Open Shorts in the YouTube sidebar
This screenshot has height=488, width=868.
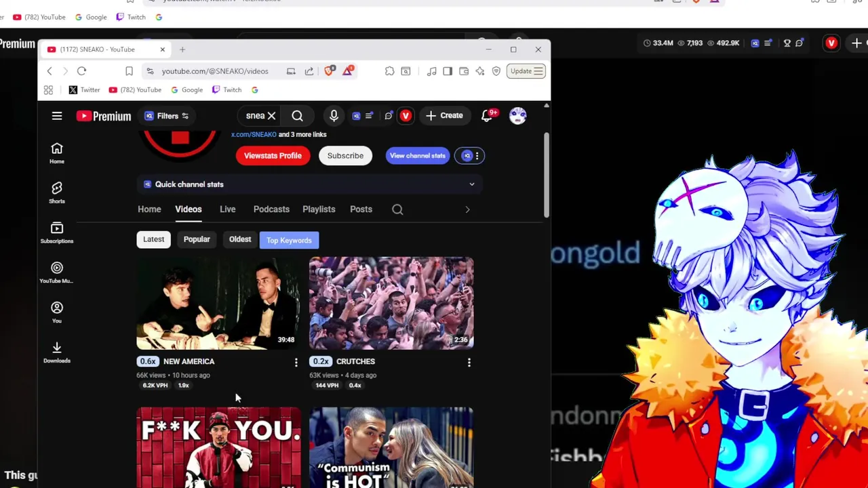click(57, 192)
